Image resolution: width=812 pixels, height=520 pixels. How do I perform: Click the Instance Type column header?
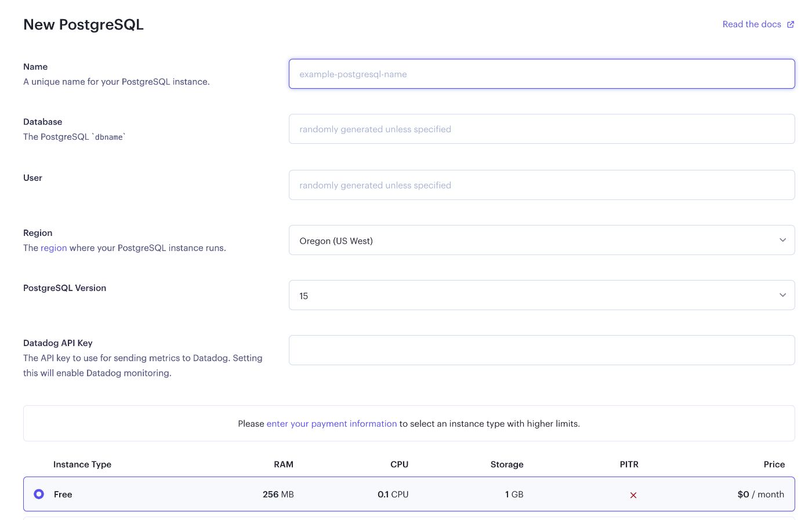tap(82, 464)
